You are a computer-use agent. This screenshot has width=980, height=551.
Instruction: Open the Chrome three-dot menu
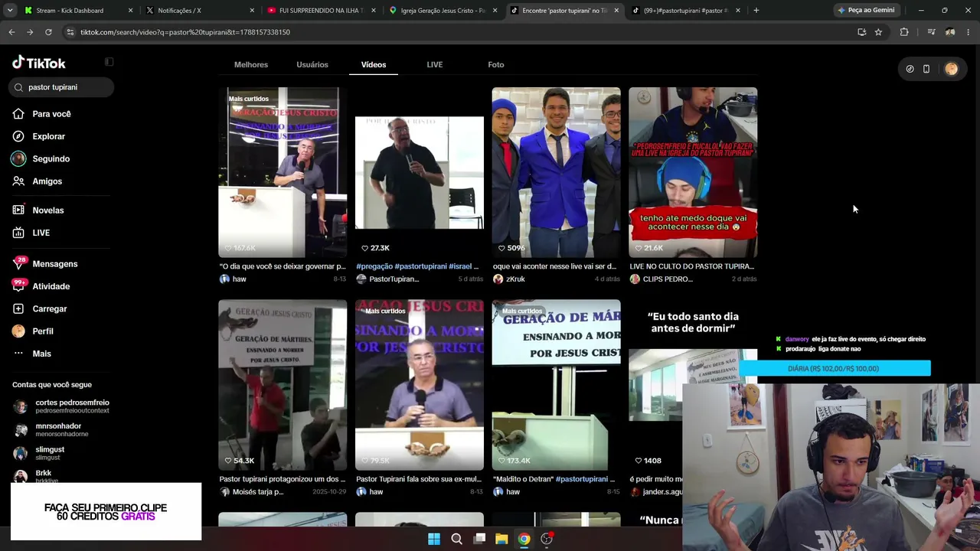[969, 32]
